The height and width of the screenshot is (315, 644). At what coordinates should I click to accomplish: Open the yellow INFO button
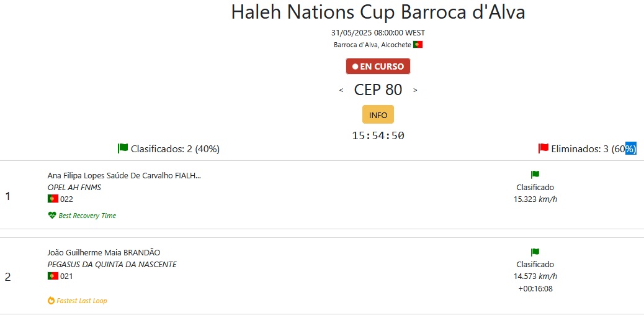(378, 114)
